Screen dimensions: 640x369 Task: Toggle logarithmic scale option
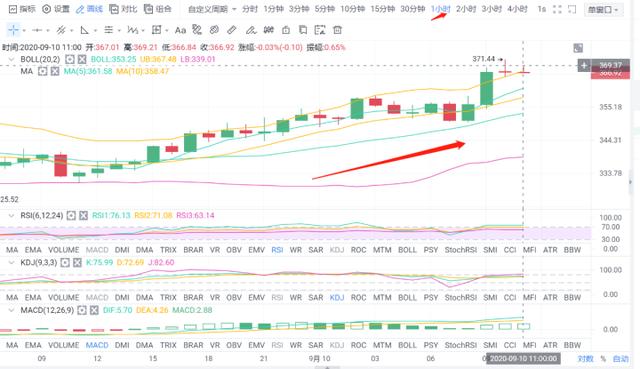585,359
